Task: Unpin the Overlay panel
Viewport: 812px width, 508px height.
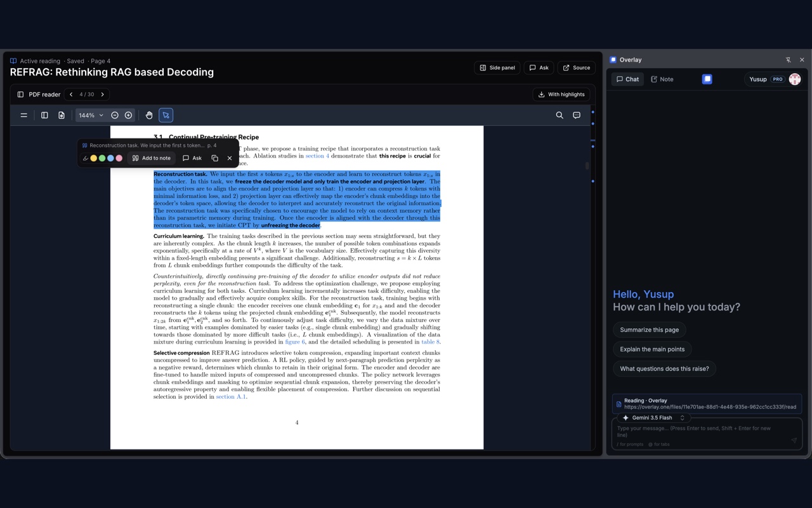Action: coord(789,60)
